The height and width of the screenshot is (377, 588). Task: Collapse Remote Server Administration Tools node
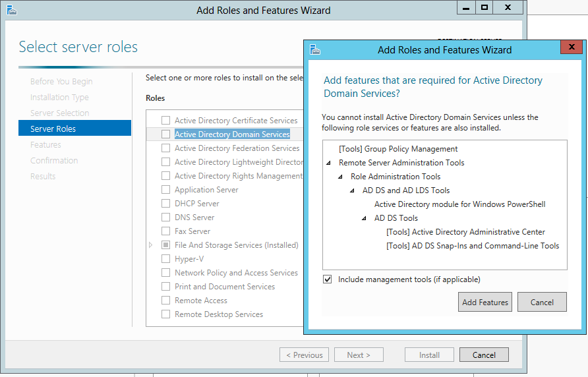point(328,163)
